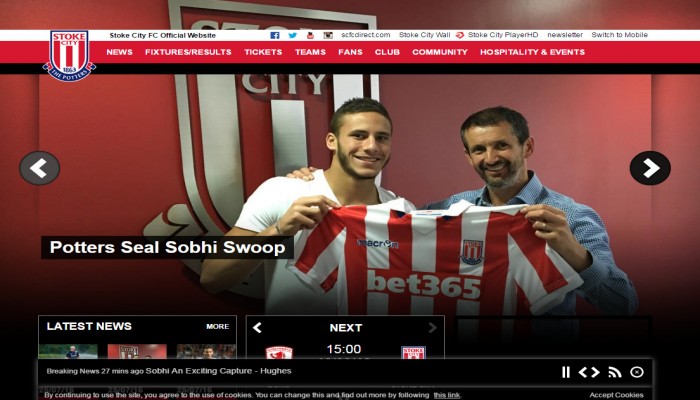The height and width of the screenshot is (400, 700).
Task: Open the Twitter bird icon
Action: [292, 35]
